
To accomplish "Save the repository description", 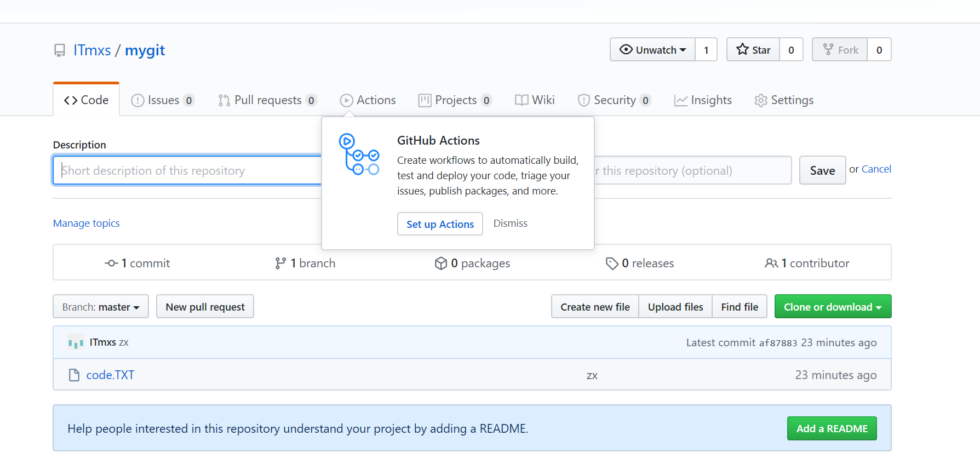I will pos(822,170).
